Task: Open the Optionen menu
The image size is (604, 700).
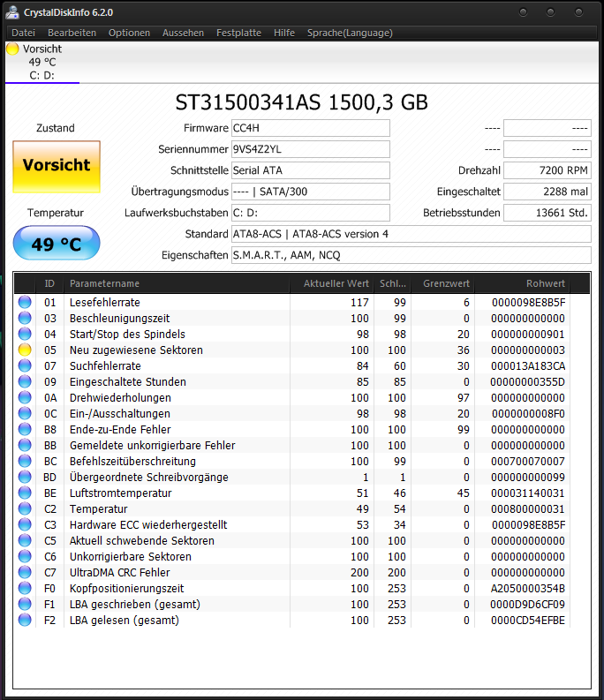Action: (x=129, y=33)
